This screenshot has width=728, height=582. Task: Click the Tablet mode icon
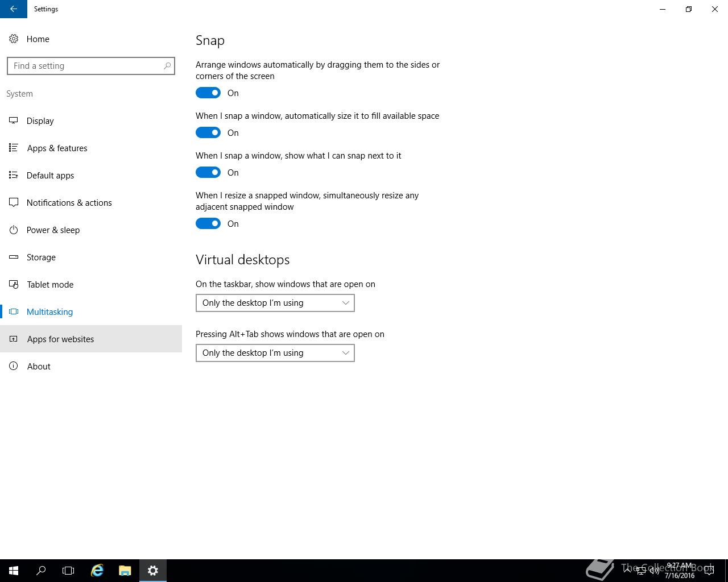pos(14,284)
